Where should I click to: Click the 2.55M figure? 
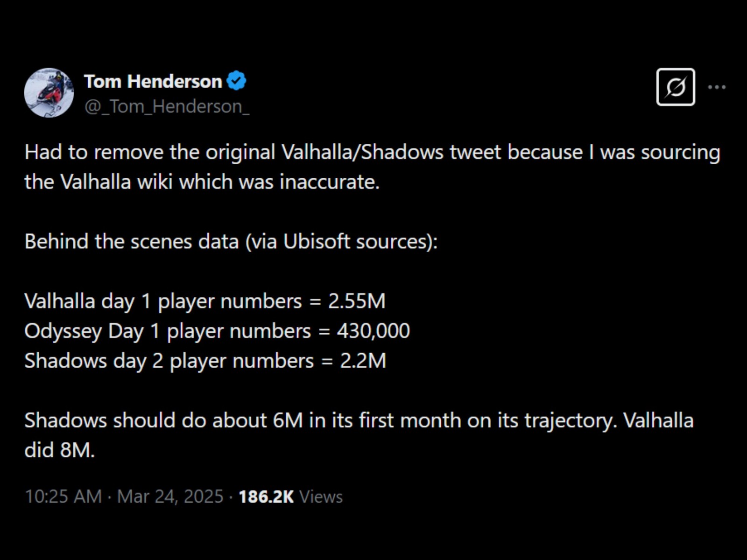click(x=357, y=301)
